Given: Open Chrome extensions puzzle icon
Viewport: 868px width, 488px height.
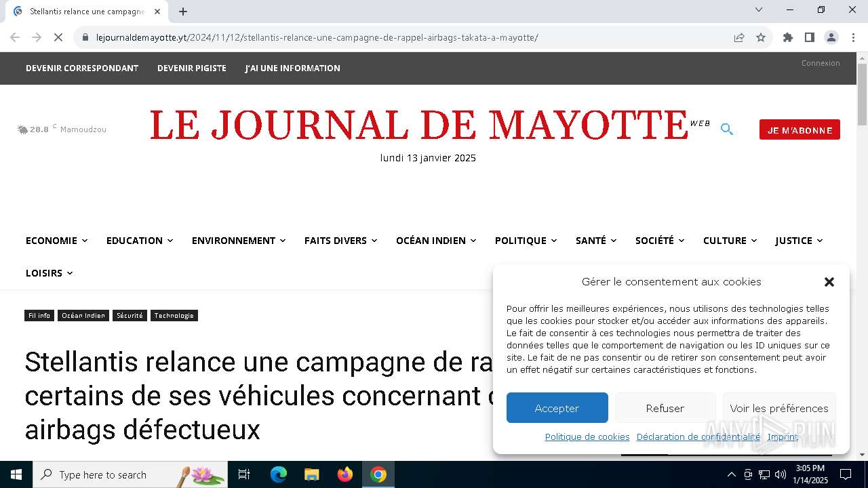Looking at the screenshot, I should point(788,37).
